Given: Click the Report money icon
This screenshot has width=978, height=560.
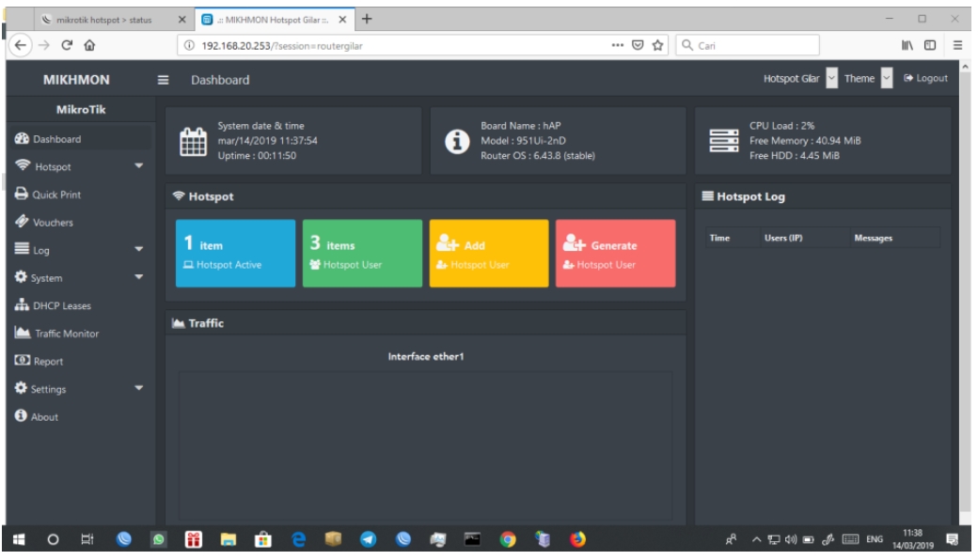Looking at the screenshot, I should [22, 360].
